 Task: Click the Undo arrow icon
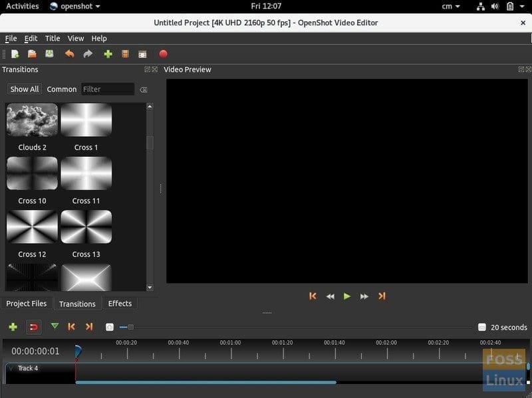[70, 54]
